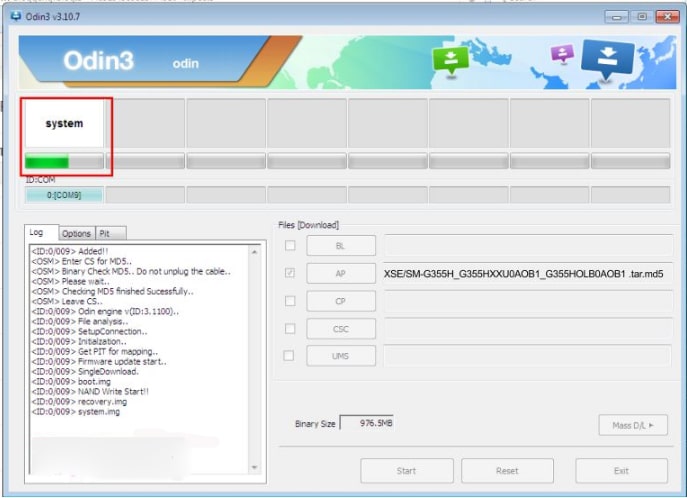Click the 'Binary Size' label
Viewport: 687px width, 498px height.
click(x=315, y=424)
